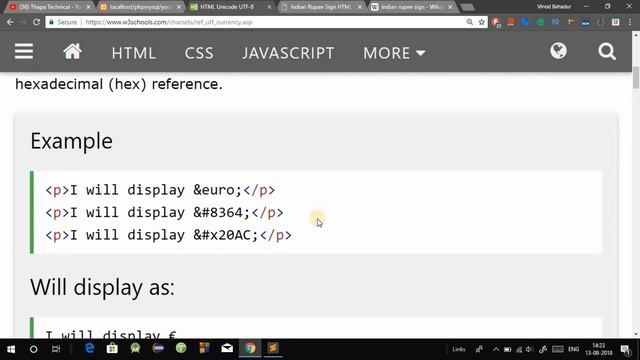Open the volume control in system tray
Viewport: 640px width, 360px height.
click(529, 349)
